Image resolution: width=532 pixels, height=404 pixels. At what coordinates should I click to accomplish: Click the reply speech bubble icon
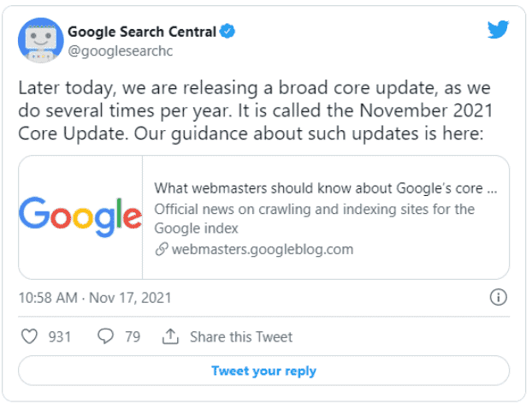[x=106, y=336]
